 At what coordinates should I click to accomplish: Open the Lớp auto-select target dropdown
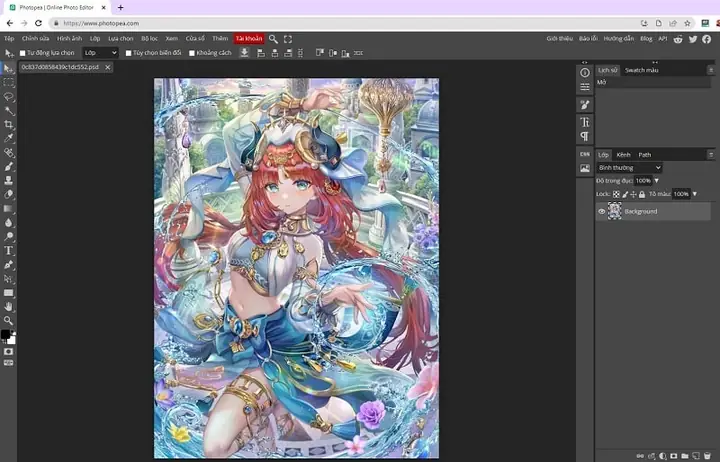[x=100, y=53]
